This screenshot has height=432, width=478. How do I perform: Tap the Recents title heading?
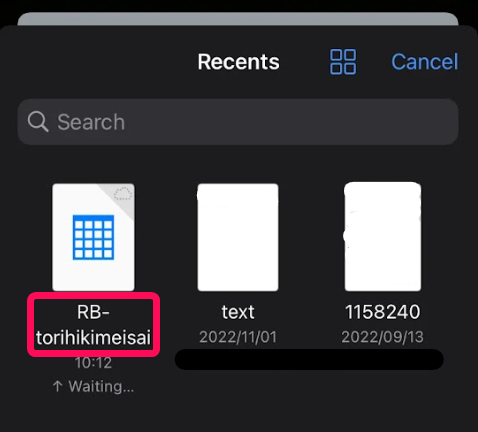[239, 62]
